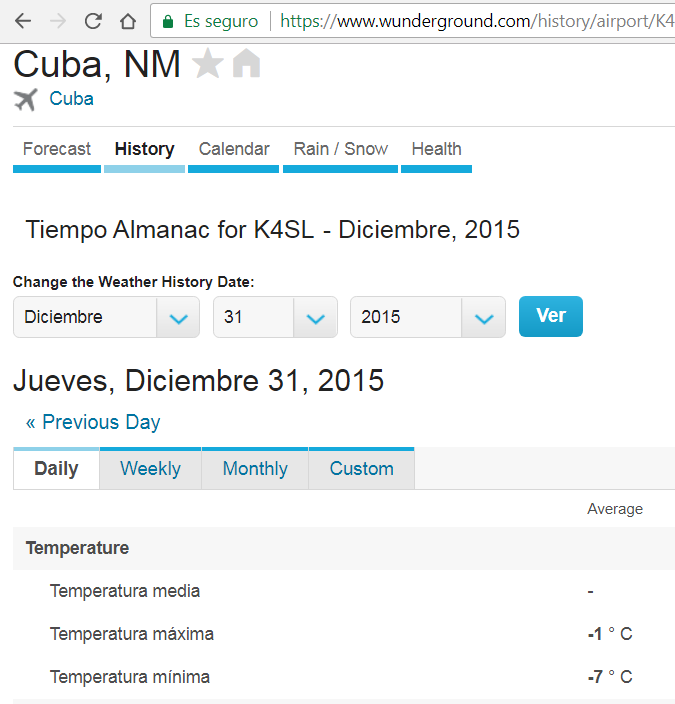This screenshot has height=704, width=675.
Task: Favorite Cuba, NM with the star icon
Action: tap(207, 65)
